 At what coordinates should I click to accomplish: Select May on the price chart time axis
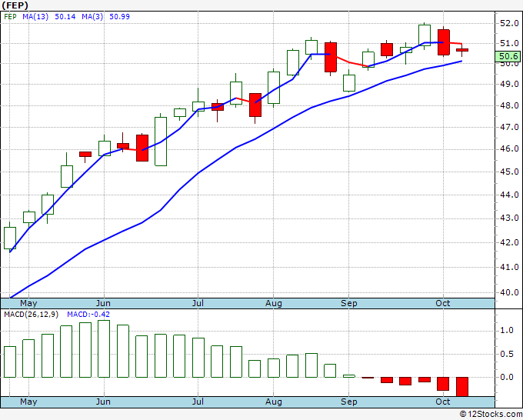coord(28,303)
